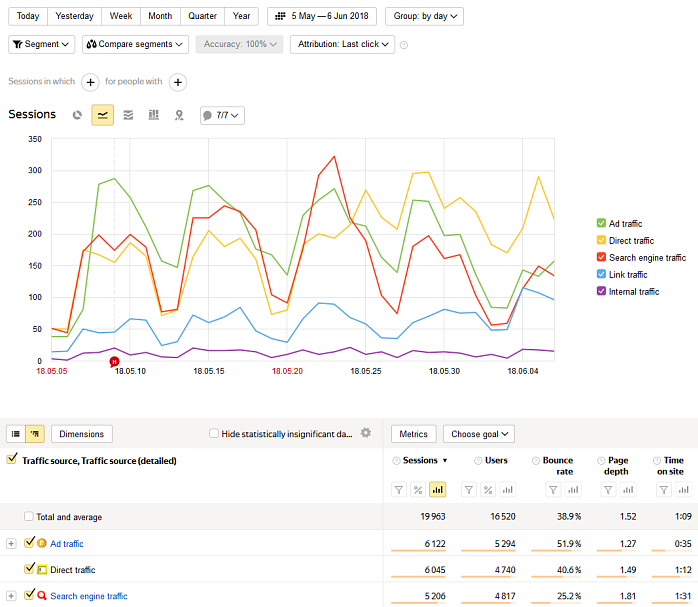Sort by the Users column header

click(496, 461)
